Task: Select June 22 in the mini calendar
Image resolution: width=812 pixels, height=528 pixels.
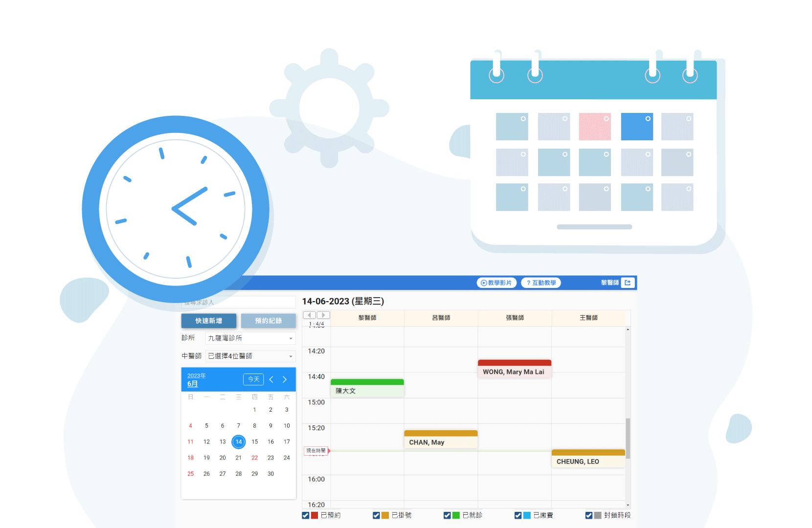Action: pyautogui.click(x=255, y=458)
